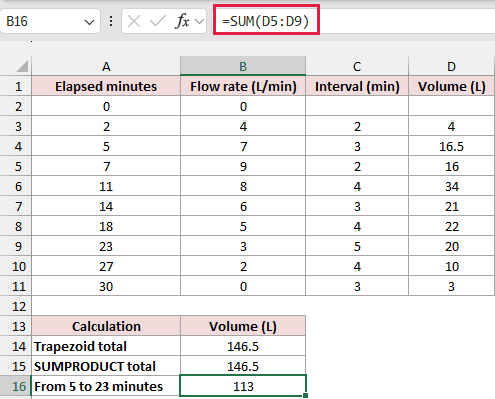Expand the Name Box dropdown arrow

[x=89, y=22]
